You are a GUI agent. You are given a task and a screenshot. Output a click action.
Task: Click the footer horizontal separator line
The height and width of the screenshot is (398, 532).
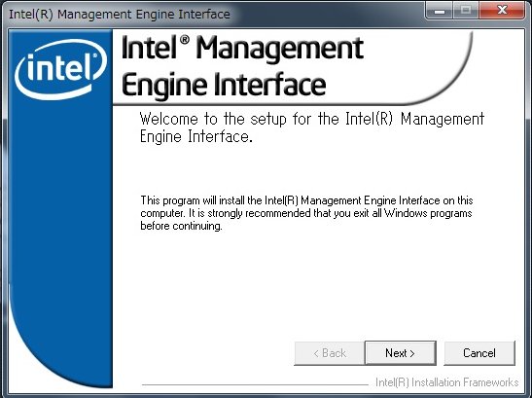[x=255, y=384]
